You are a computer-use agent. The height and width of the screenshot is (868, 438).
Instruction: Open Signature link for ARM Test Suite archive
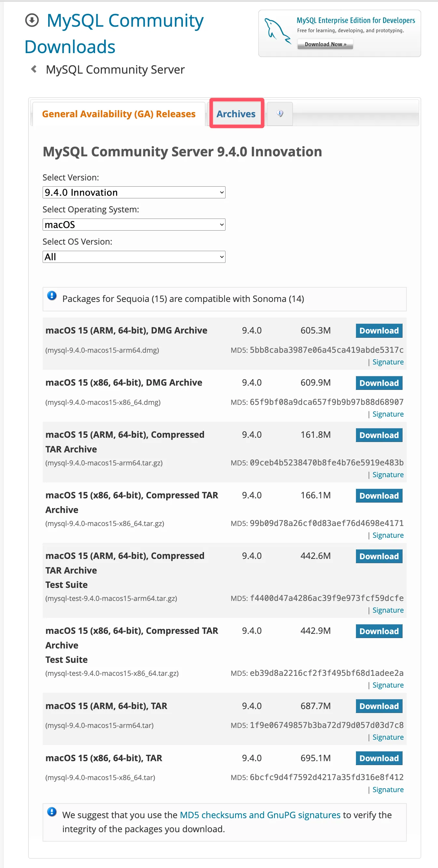[x=388, y=610]
